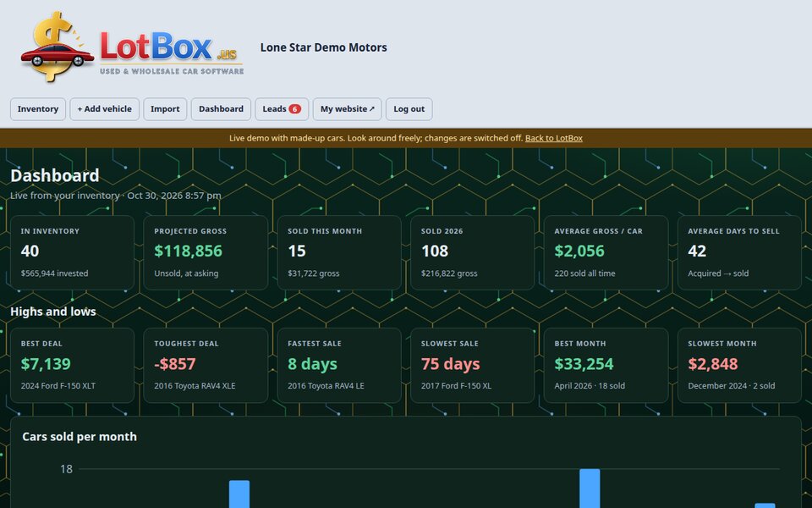Click the Highs and lows heading
Screen dimensions: 812x508
tap(53, 312)
